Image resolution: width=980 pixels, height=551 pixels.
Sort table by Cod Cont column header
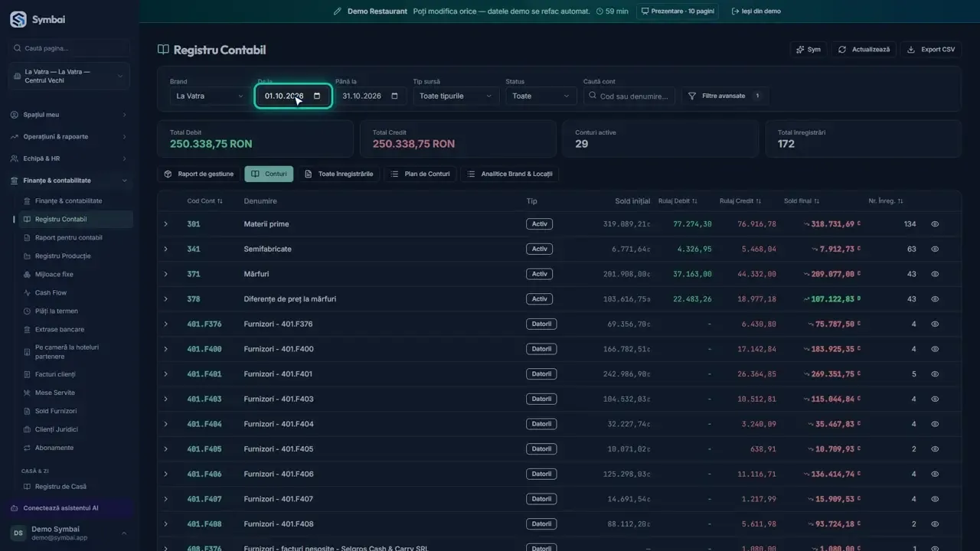pyautogui.click(x=204, y=201)
